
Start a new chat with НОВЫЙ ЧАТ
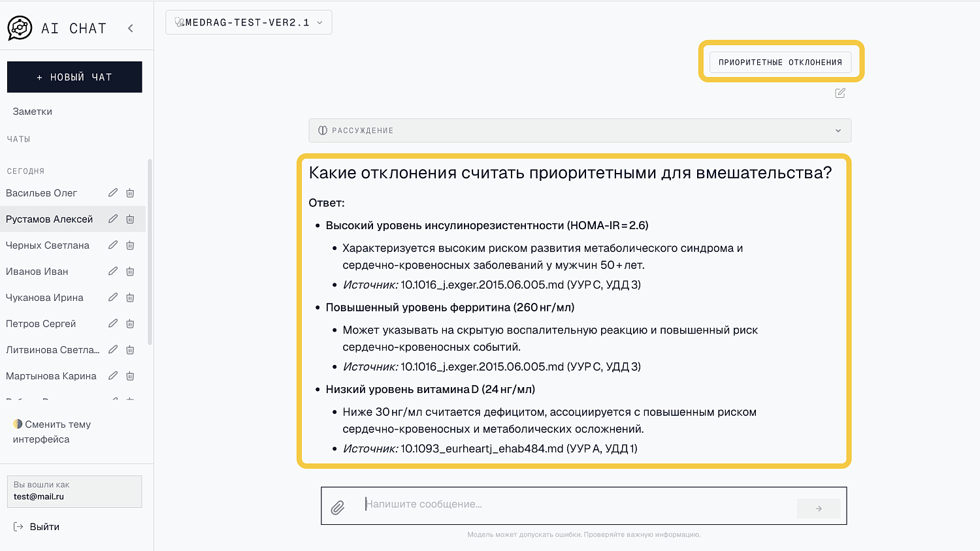74,77
